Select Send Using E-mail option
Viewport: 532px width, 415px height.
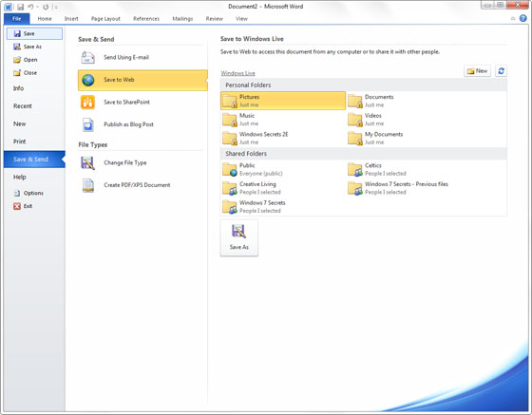click(142, 58)
